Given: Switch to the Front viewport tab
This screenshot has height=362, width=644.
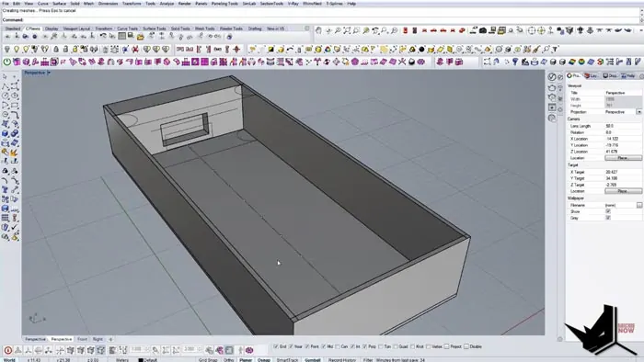Looking at the screenshot, I should pyautogui.click(x=83, y=339).
